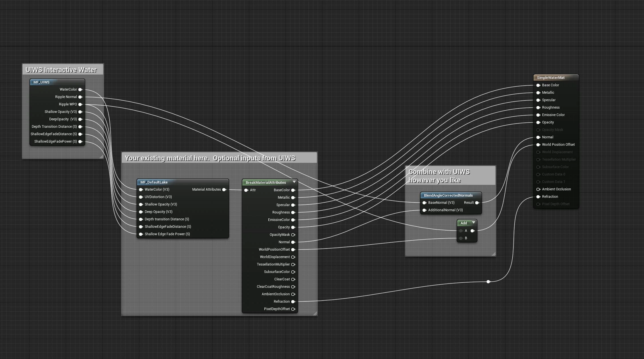The height and width of the screenshot is (359, 644).
Task: Click the Result pin of BlendAngleCorrectedNormals
Action: (x=477, y=203)
